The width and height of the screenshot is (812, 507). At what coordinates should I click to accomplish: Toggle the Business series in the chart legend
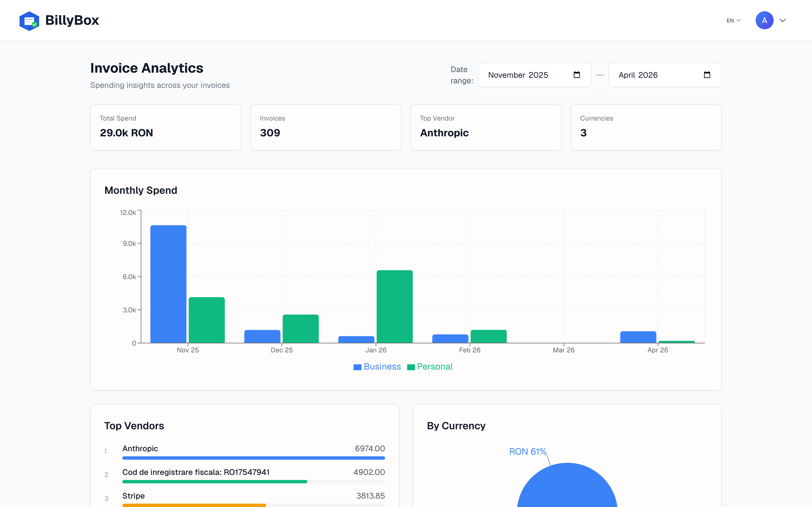[x=377, y=366]
